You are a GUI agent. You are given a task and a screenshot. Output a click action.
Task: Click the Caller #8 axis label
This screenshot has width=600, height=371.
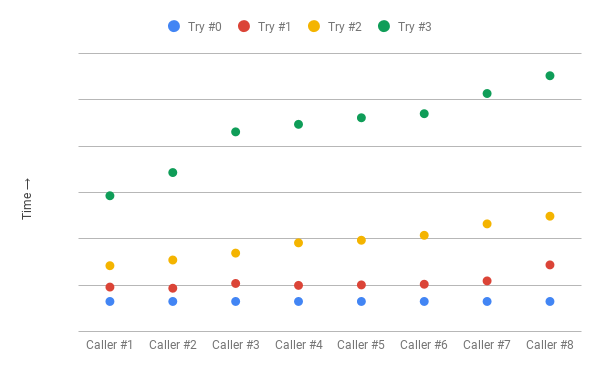pos(549,345)
